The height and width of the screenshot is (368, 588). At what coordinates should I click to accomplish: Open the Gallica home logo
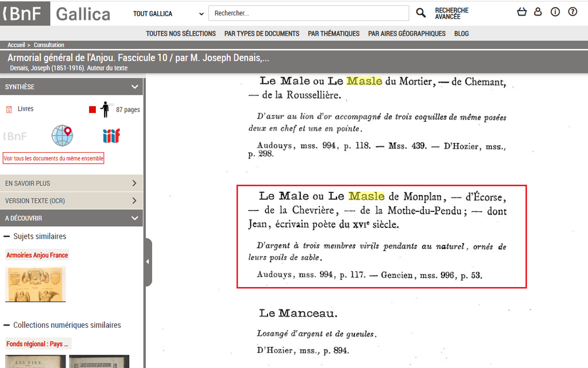tap(83, 14)
